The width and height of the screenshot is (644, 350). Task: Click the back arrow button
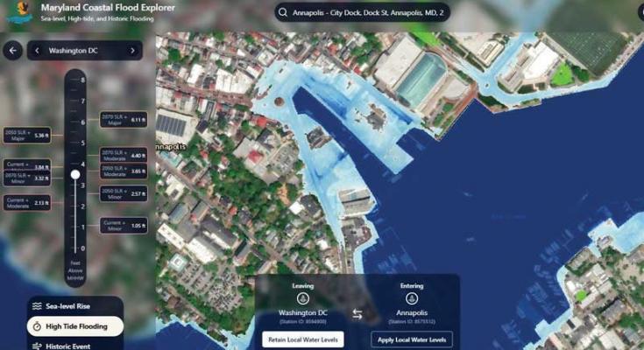12,51
